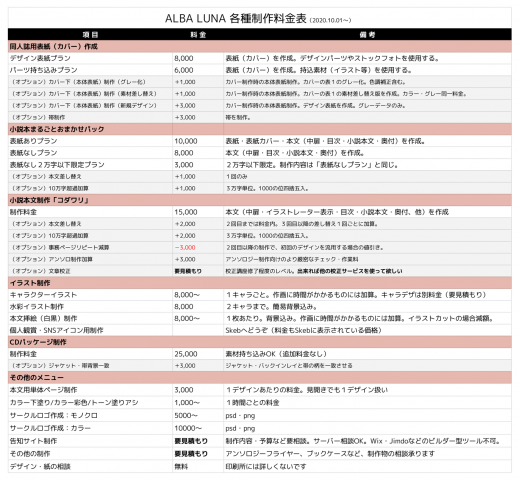
Task: Select the 'キャラクターイラスト' row label
Action: point(43,295)
